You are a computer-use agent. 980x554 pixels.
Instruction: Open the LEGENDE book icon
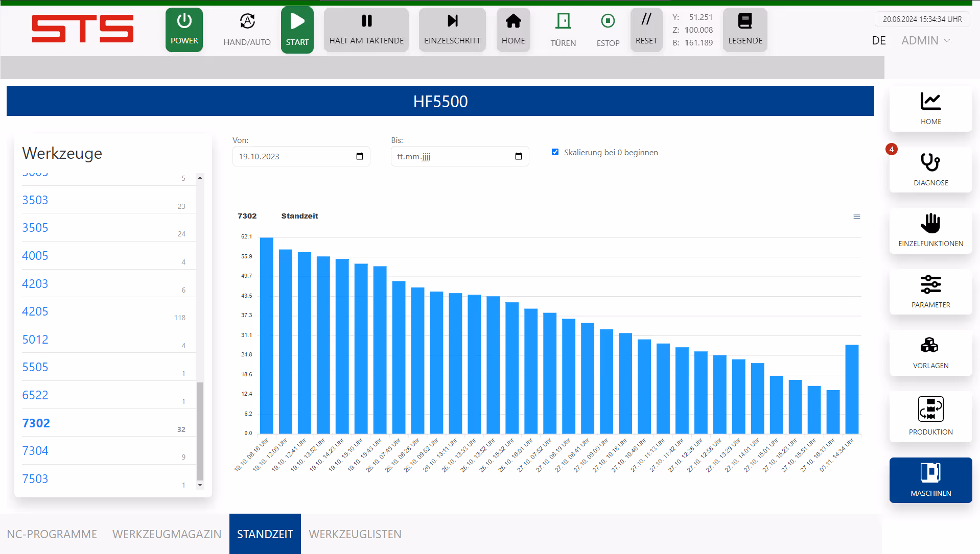point(745,30)
